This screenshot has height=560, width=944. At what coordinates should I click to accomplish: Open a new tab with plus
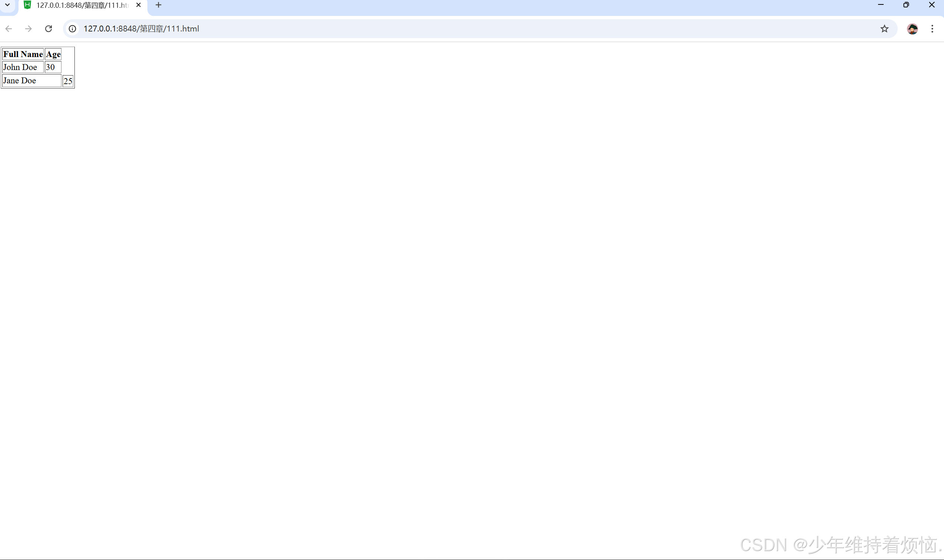(159, 5)
